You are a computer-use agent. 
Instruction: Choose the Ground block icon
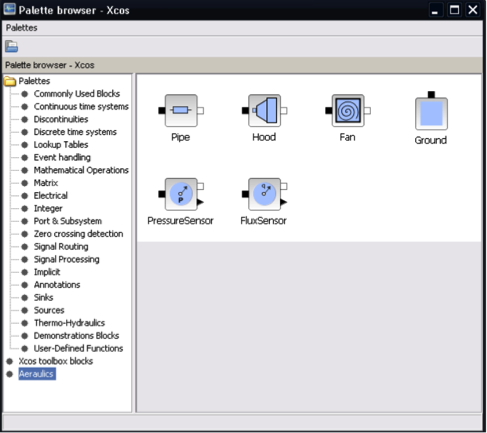point(431,111)
